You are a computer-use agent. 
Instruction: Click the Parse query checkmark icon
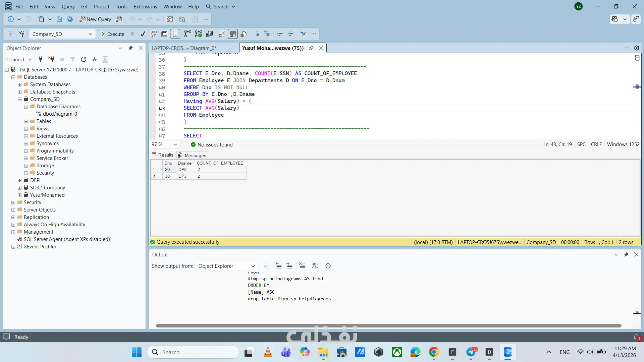[143, 34]
